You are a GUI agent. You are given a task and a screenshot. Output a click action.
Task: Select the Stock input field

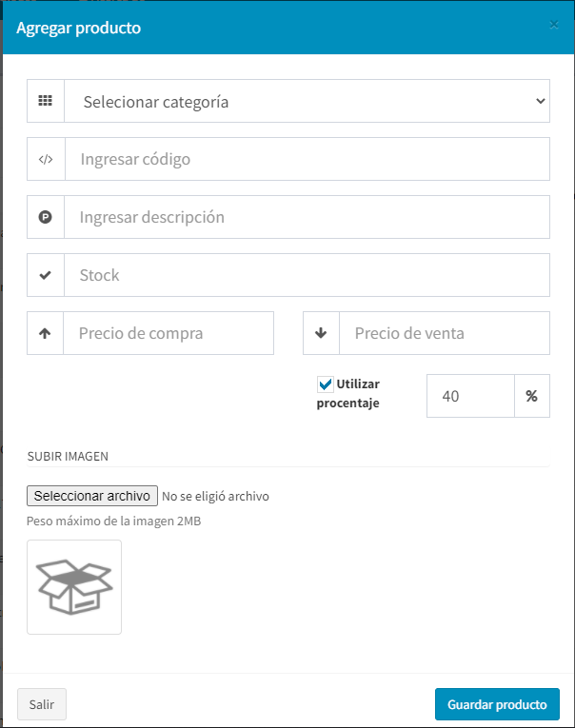pyautogui.click(x=307, y=275)
